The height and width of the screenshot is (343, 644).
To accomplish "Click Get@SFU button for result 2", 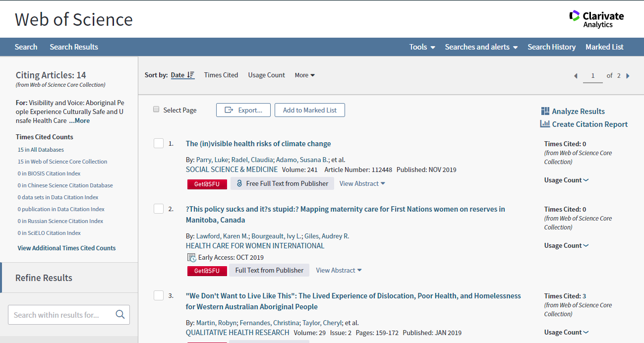I will 207,271.
